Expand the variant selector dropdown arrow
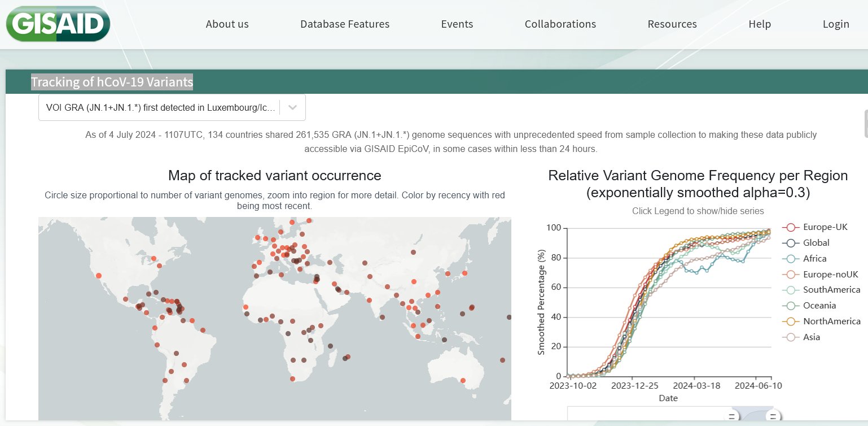Image resolution: width=868 pixels, height=426 pixels. tap(292, 107)
